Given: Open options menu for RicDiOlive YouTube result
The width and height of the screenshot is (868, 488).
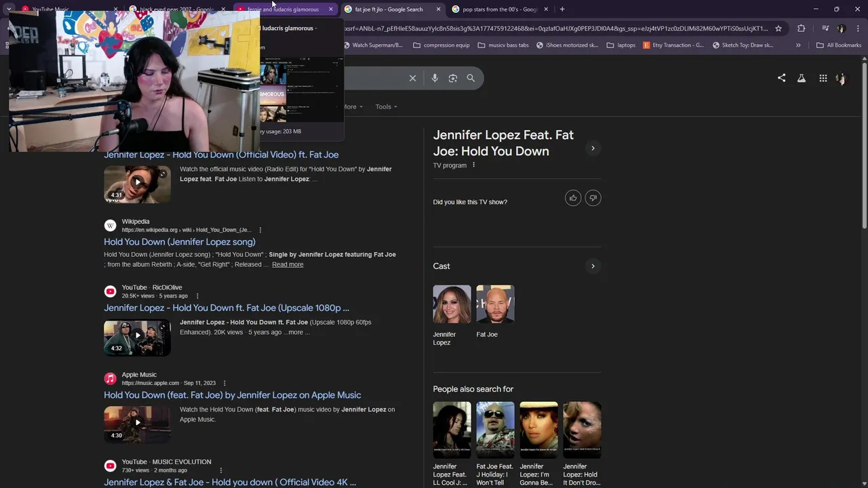Looking at the screenshot, I should click(197, 296).
